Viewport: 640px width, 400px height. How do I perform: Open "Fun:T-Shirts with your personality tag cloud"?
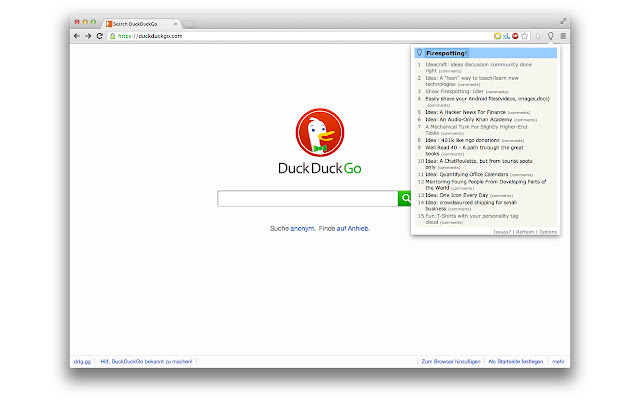point(472,219)
